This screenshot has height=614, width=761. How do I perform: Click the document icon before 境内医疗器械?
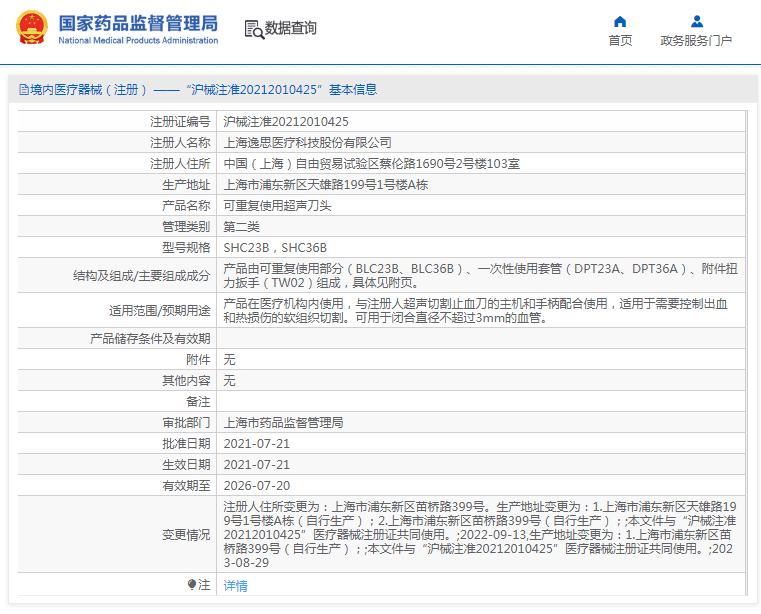pos(23,89)
